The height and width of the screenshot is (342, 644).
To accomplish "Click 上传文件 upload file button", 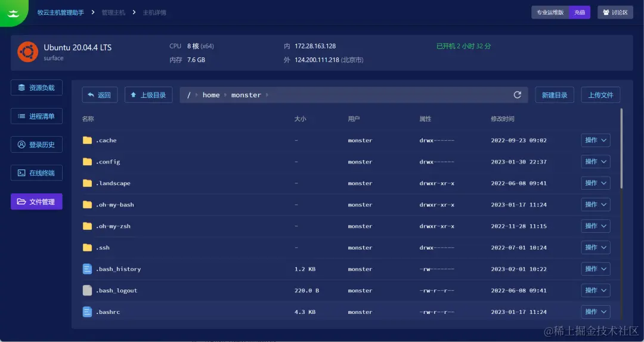I will (x=600, y=95).
